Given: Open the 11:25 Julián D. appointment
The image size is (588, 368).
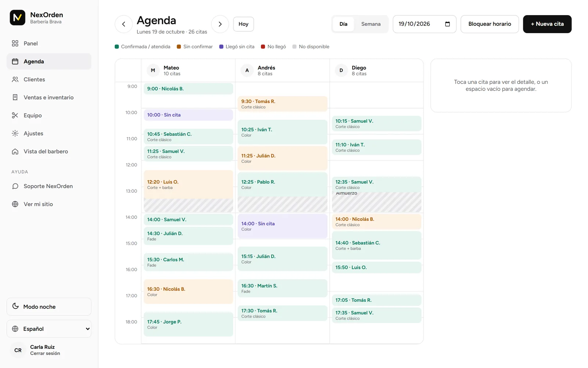Looking at the screenshot, I should 282,158.
